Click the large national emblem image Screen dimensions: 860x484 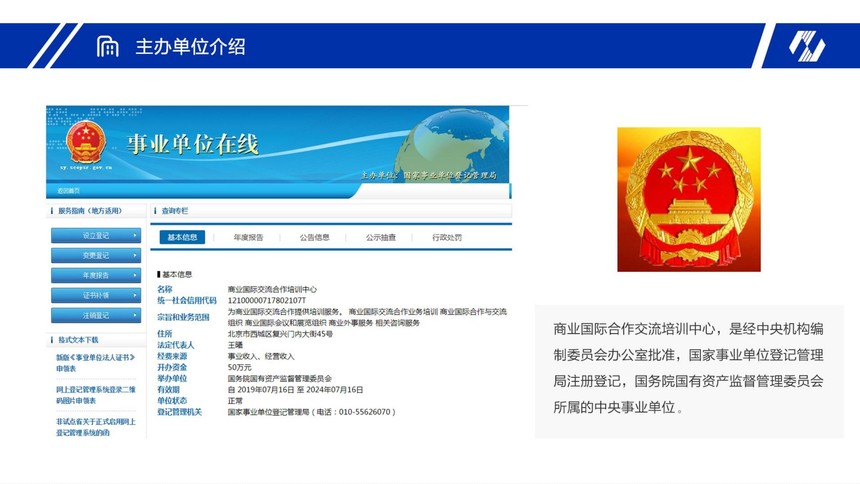coord(689,199)
